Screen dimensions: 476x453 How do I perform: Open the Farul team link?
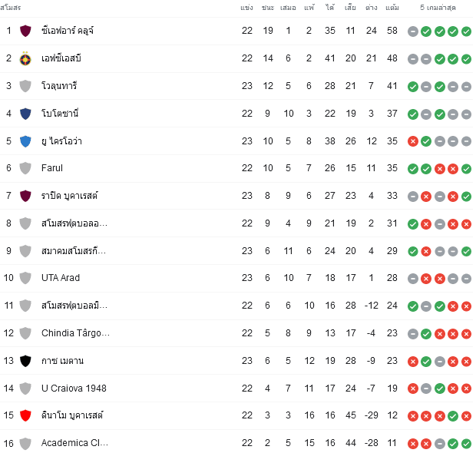click(x=52, y=168)
